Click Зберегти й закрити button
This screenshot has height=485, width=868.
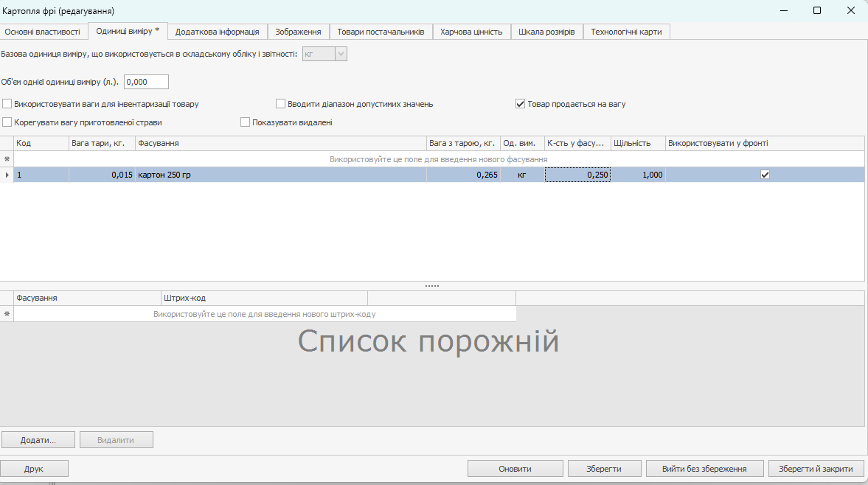point(816,469)
